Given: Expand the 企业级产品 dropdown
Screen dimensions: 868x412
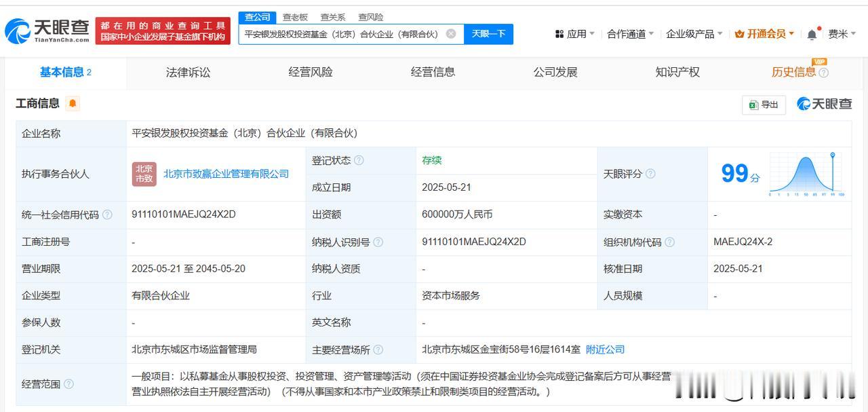Looking at the screenshot, I should 694,34.
